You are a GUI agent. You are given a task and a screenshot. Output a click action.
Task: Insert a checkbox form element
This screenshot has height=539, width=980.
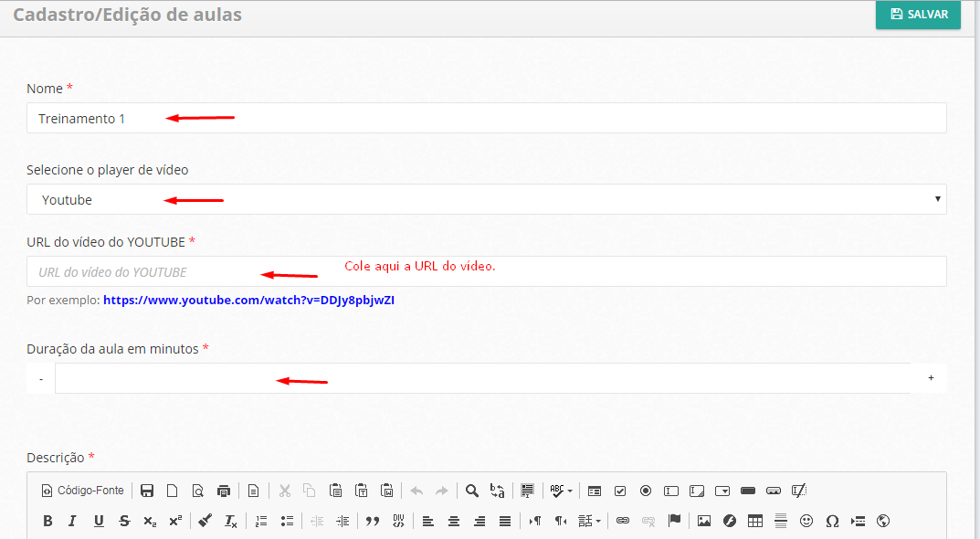(620, 491)
